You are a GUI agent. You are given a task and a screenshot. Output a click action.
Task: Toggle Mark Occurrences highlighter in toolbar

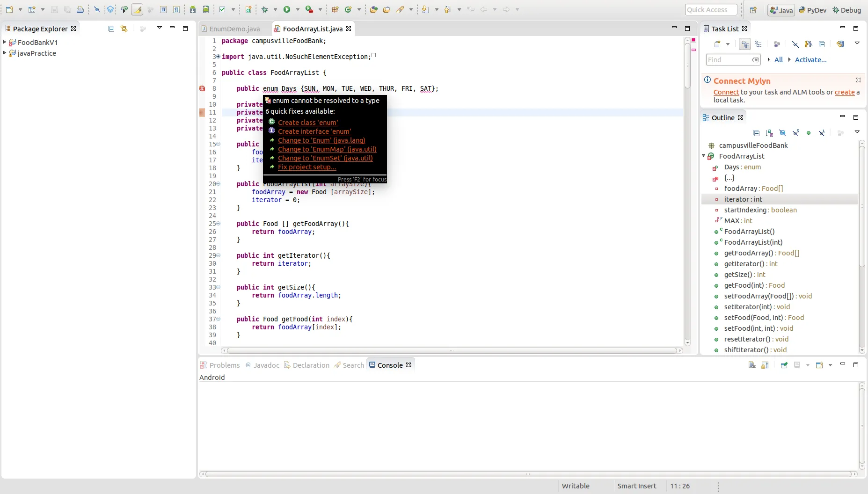tap(137, 9)
